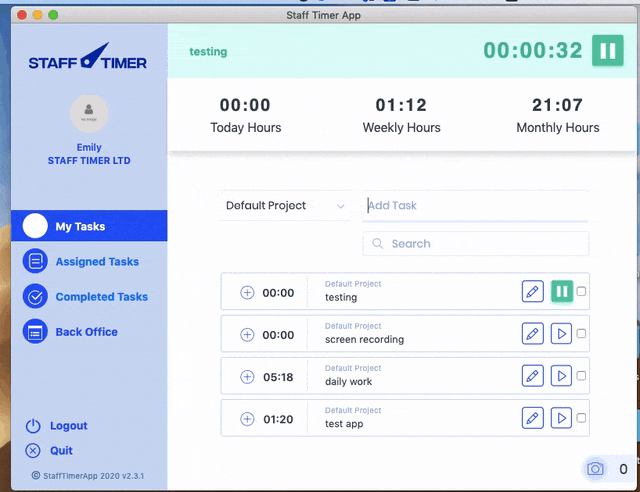640x492 pixels.
Task: Edit the testing task
Action: coord(533,292)
